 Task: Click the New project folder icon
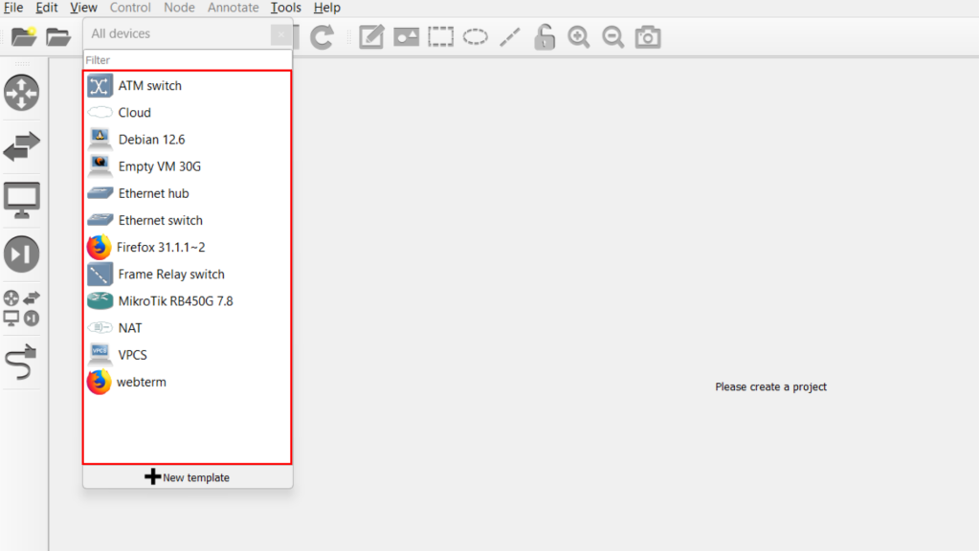coord(24,37)
